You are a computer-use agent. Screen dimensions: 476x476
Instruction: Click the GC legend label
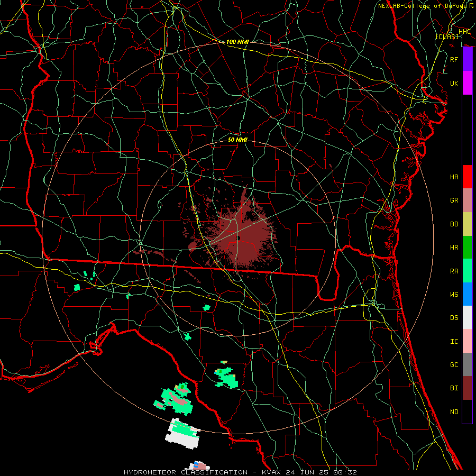[454, 365]
